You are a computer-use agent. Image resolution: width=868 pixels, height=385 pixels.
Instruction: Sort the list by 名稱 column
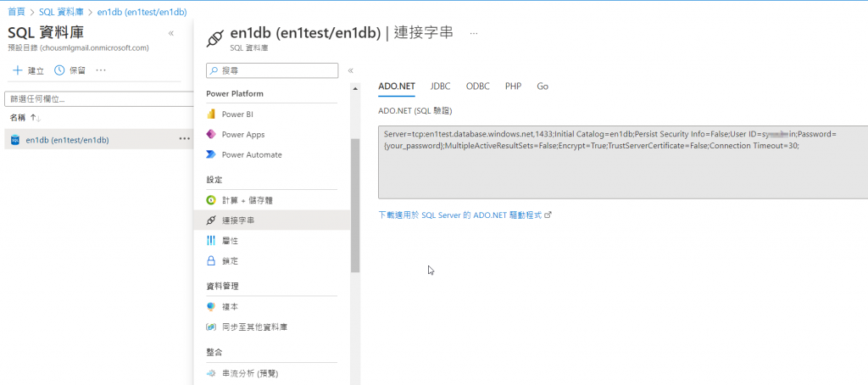25,117
